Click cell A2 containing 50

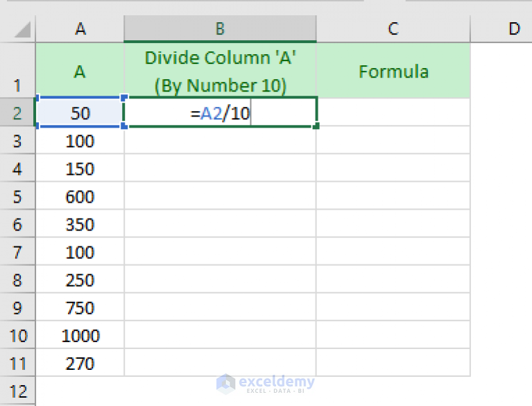point(80,112)
